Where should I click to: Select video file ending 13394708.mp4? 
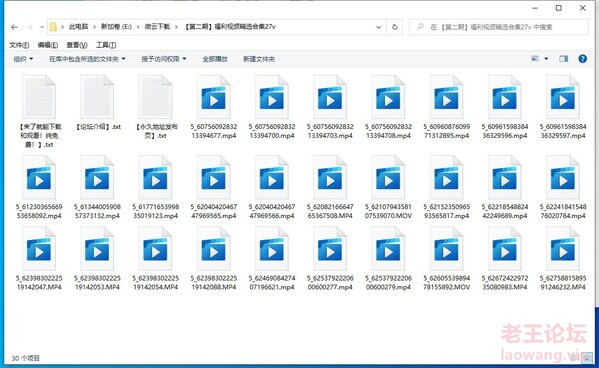(x=388, y=107)
